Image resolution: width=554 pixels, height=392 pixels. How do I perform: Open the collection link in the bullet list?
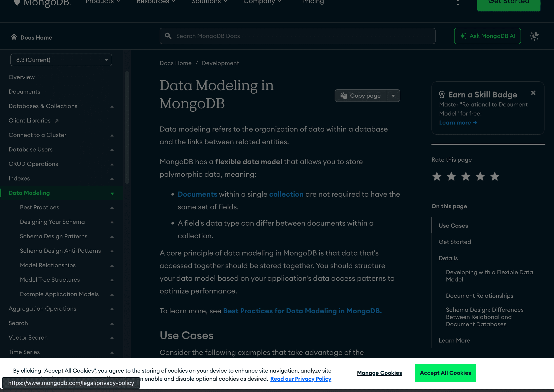(x=286, y=194)
